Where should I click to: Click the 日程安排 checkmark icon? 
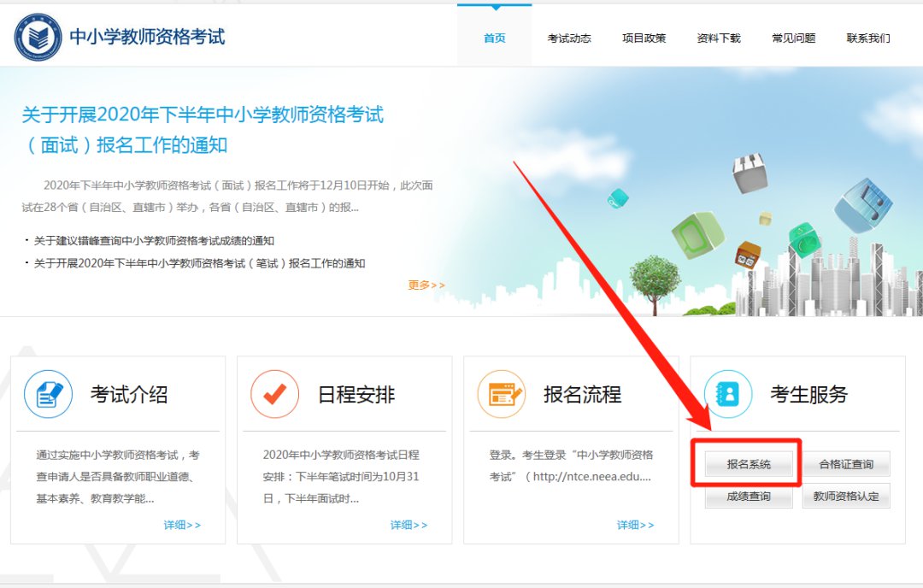(x=275, y=394)
